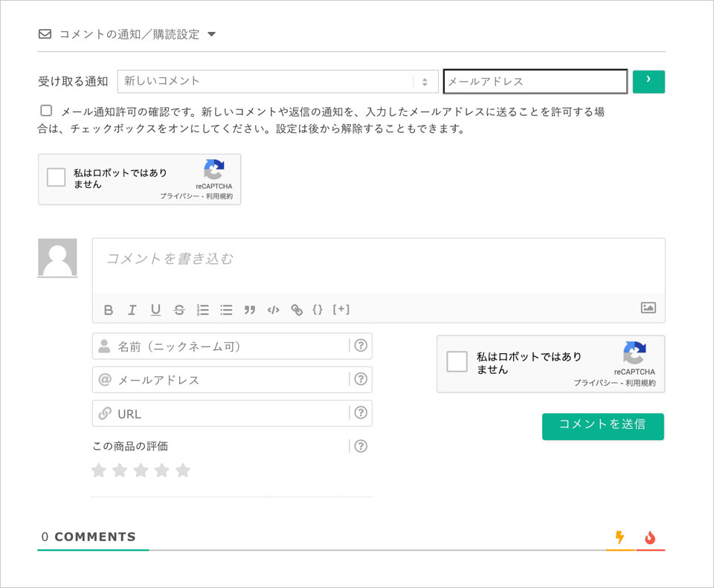Apply strikethrough formatting
The height and width of the screenshot is (588, 714).
click(x=179, y=310)
